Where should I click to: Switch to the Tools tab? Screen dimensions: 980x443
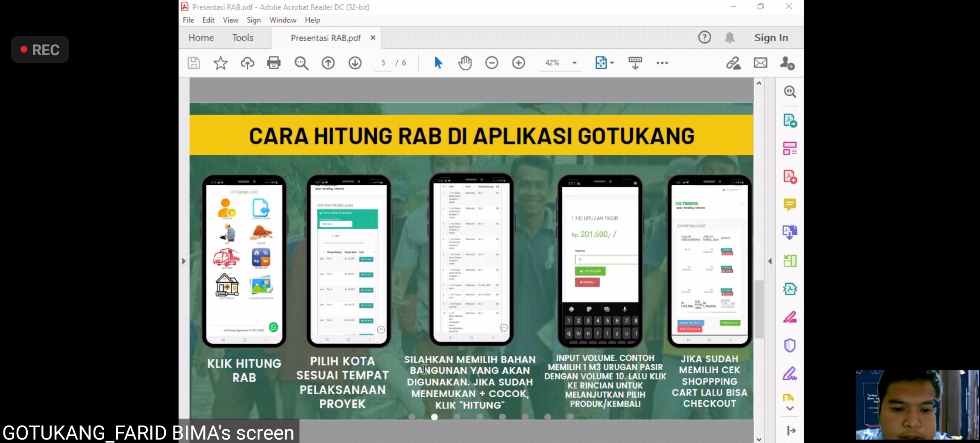(x=243, y=38)
